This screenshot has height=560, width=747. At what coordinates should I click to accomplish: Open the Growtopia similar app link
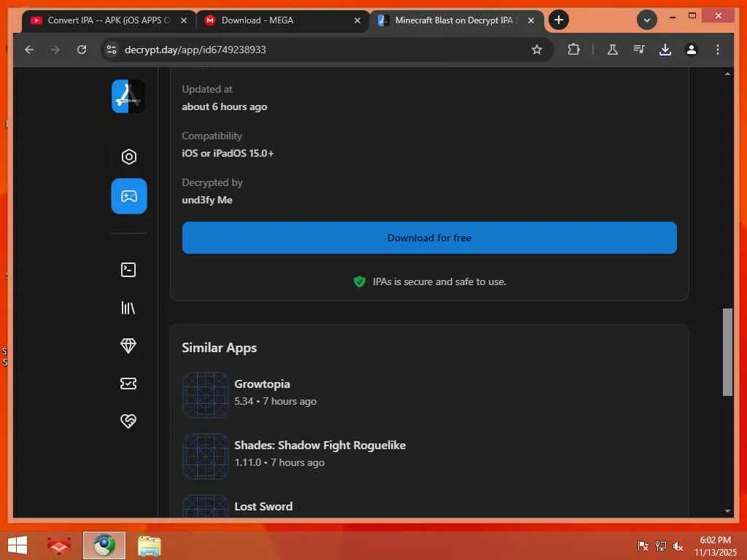click(262, 384)
